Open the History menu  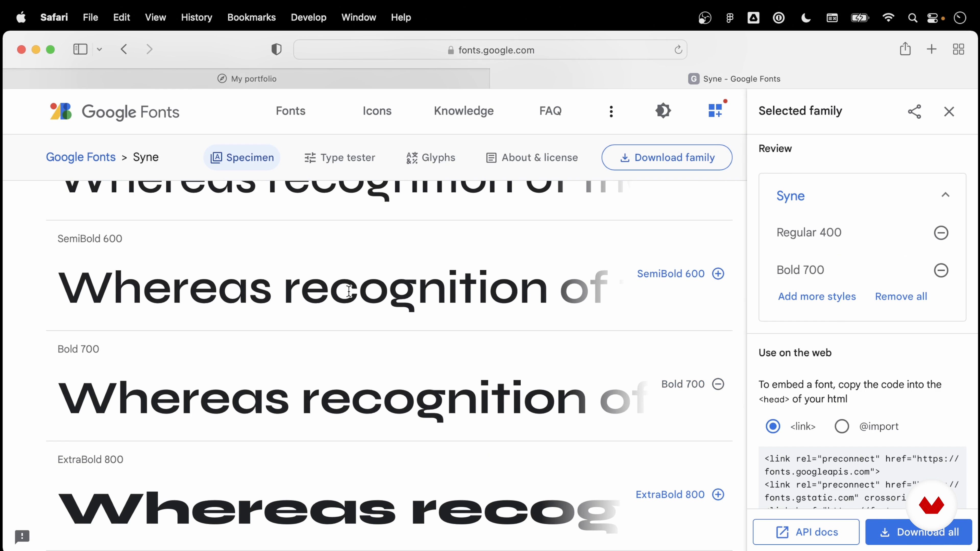[x=196, y=18]
